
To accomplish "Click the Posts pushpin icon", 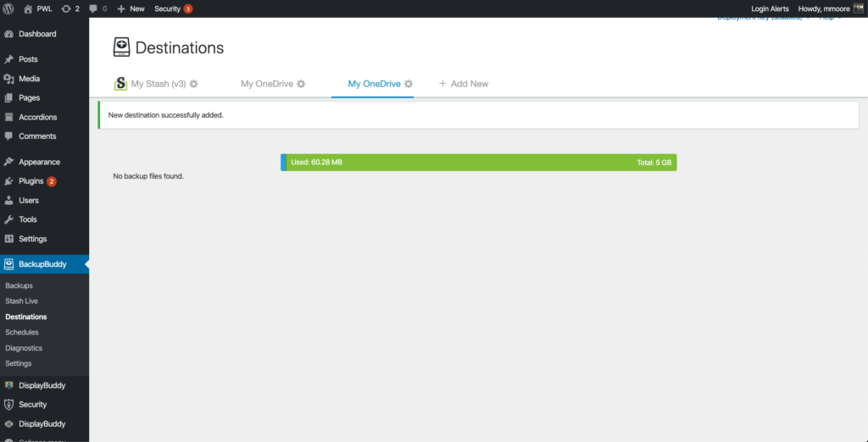I will (8, 60).
